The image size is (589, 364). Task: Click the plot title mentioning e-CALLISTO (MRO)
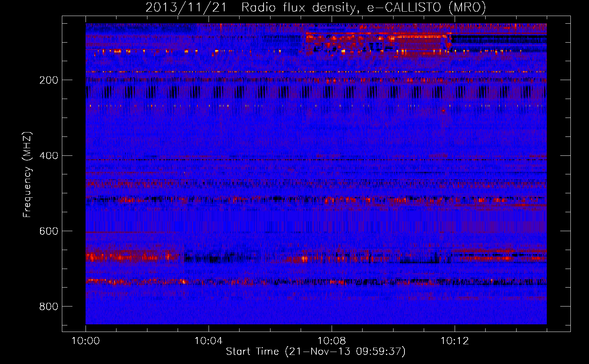pyautogui.click(x=316, y=8)
